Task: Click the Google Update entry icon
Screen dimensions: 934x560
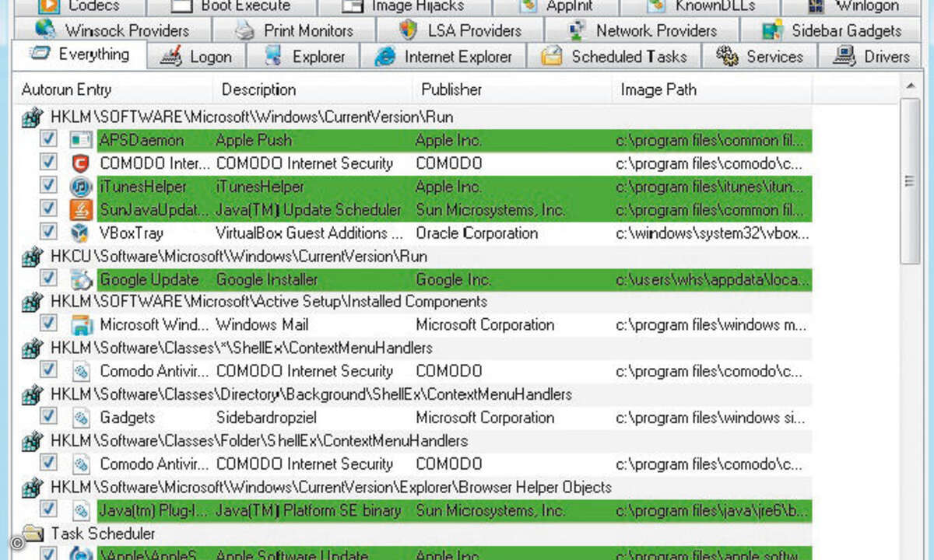Action: pyautogui.click(x=80, y=280)
